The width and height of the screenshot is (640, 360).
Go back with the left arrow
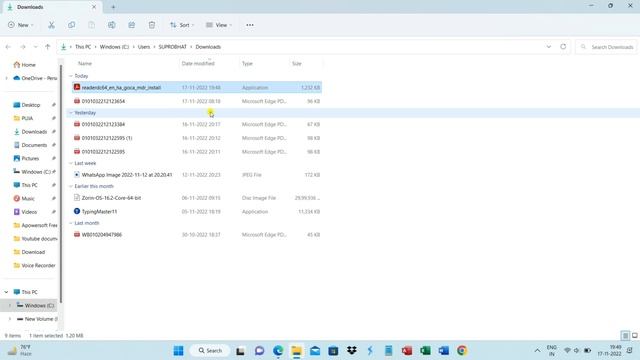[x=8, y=47]
